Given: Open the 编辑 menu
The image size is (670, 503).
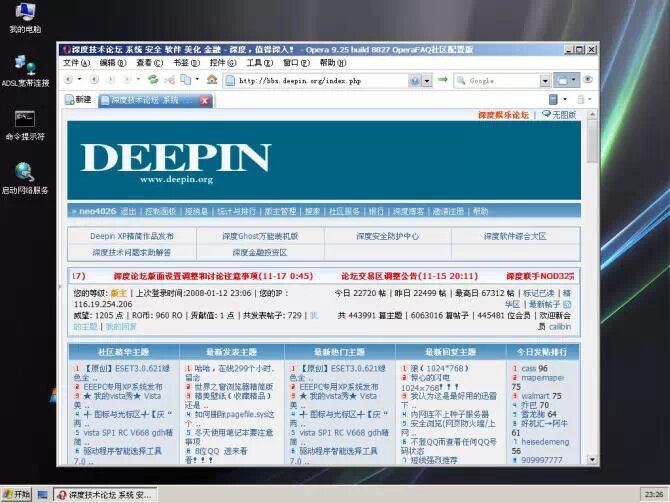Looking at the screenshot, I should (113, 63).
